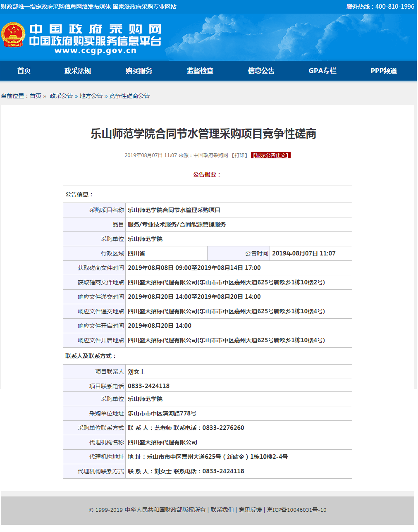The width and height of the screenshot is (418, 532).
Task: Click 首页 in the breadcrumb trail
Action: tap(36, 96)
